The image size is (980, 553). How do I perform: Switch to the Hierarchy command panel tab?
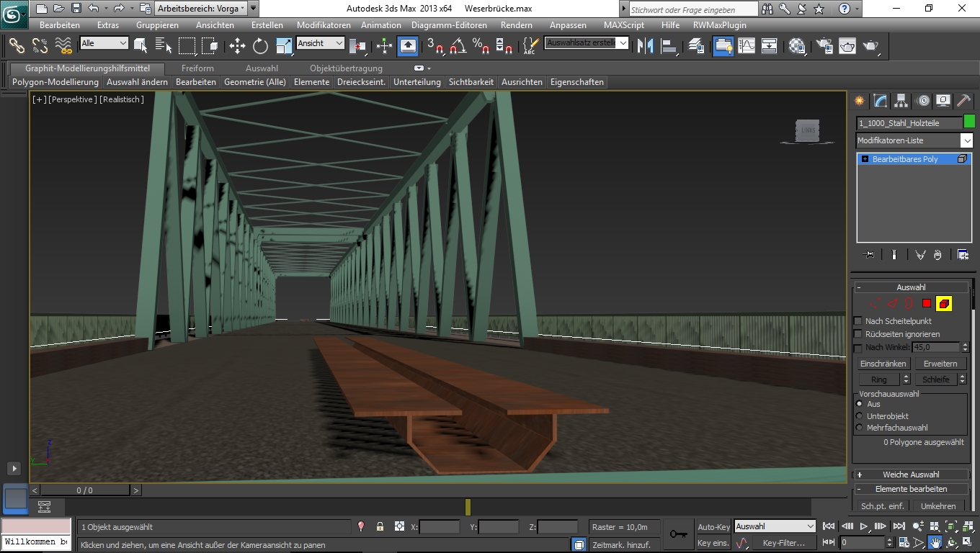901,101
